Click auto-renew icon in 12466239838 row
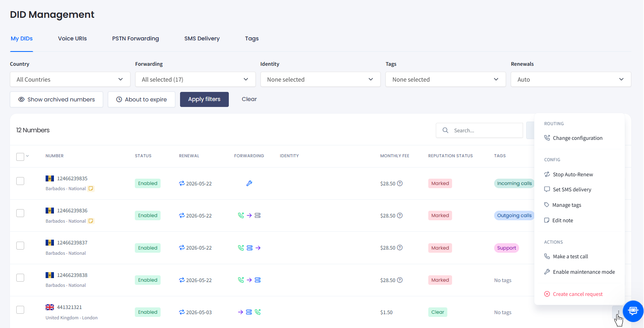The height and width of the screenshot is (328, 644). [x=182, y=280]
